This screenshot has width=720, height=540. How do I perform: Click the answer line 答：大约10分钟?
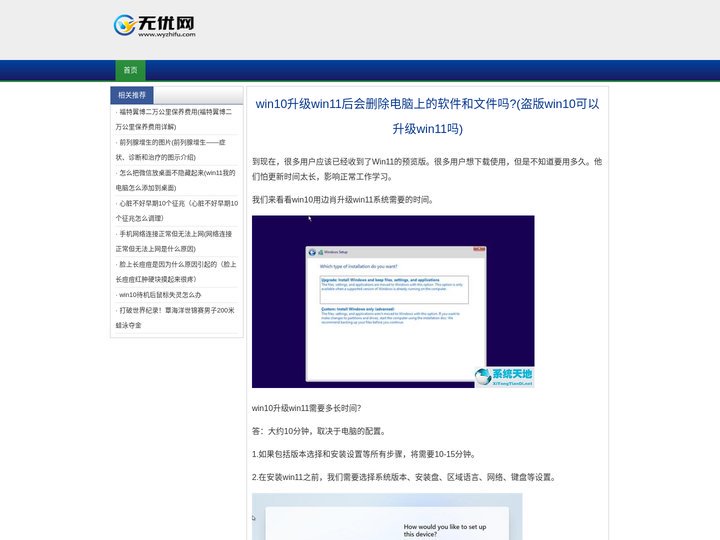[x=320, y=431]
